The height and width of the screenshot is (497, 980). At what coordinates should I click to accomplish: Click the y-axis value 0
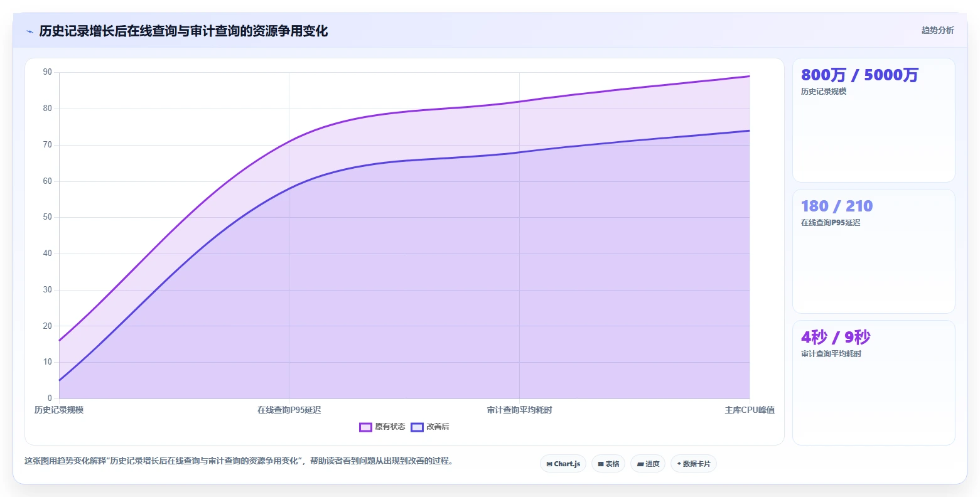coord(50,398)
